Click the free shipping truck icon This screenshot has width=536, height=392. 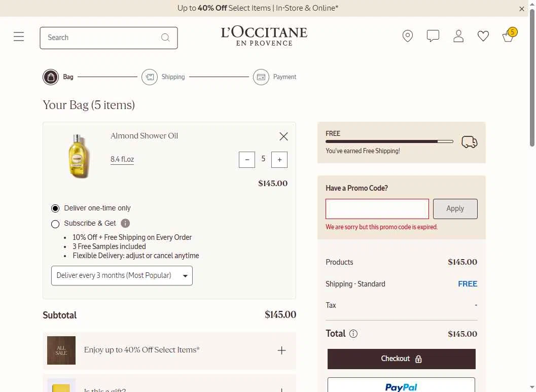tap(470, 141)
